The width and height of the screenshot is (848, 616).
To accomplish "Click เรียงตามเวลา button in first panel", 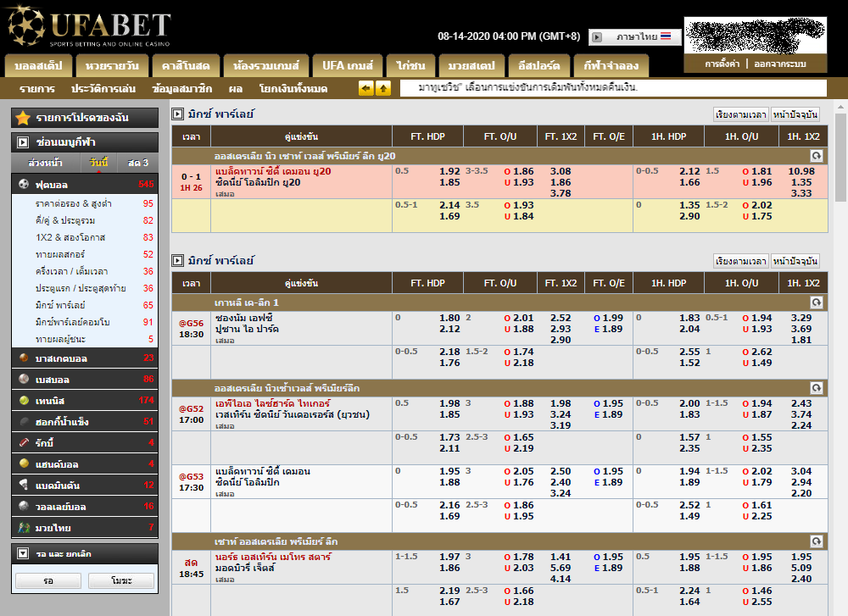I will 741,114.
